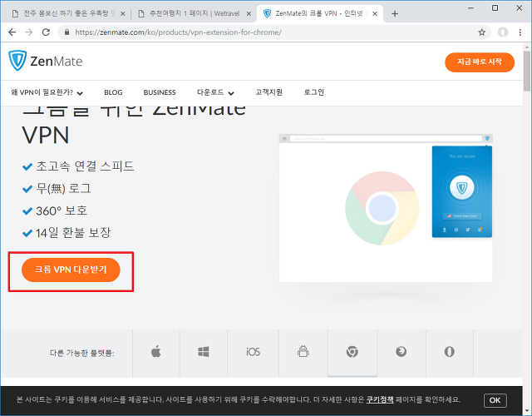
Task: Select the Android platform icon
Action: pyautogui.click(x=303, y=352)
